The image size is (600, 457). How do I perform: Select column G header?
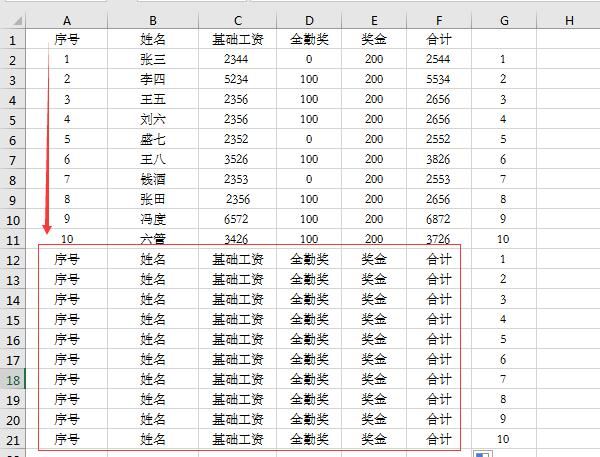pos(504,21)
